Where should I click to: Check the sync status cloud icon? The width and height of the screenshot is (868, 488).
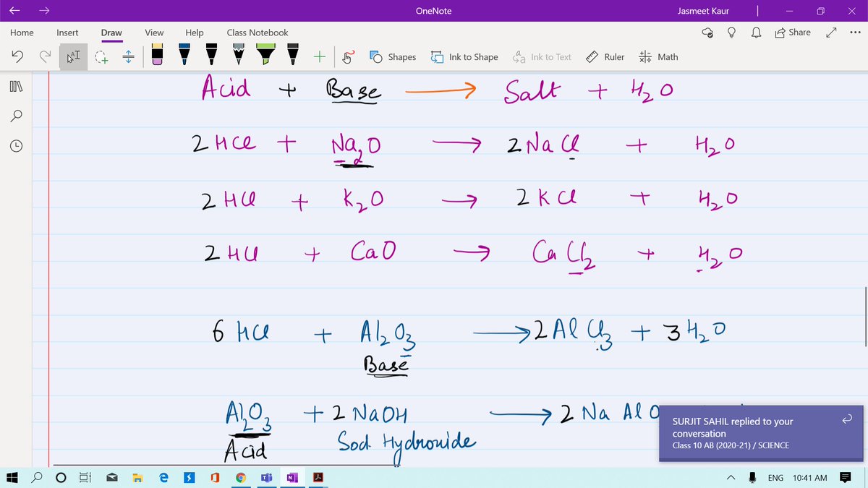point(708,33)
